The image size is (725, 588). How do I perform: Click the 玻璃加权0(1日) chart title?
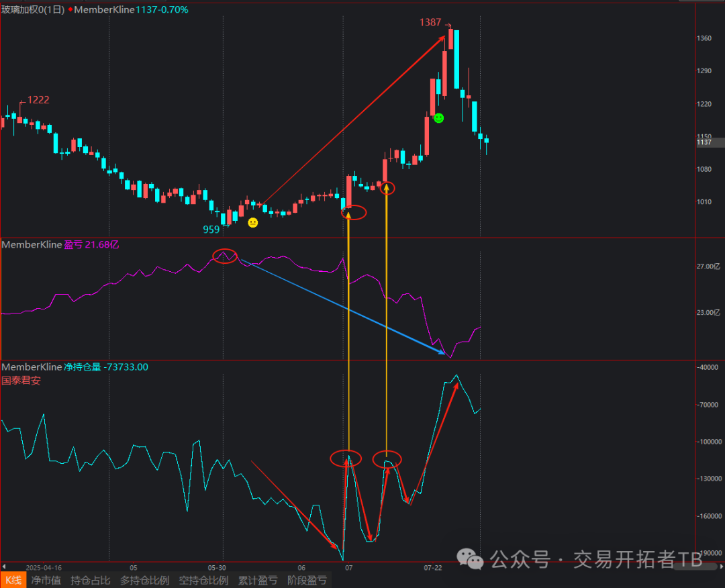(x=33, y=9)
